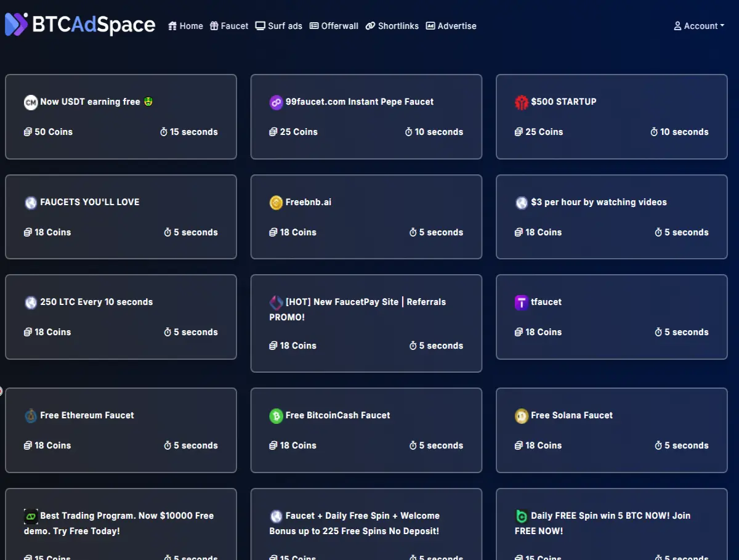Open Daily FREE Spin win 5 BTC ad
The height and width of the screenshot is (560, 739).
(603, 523)
